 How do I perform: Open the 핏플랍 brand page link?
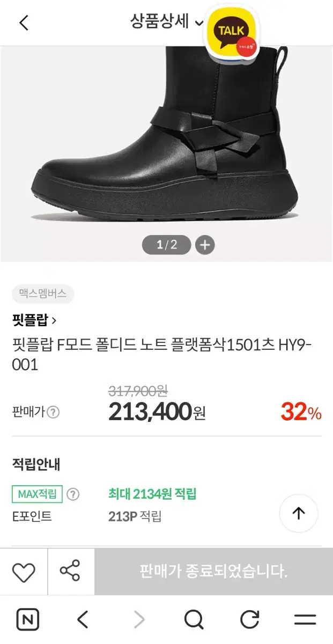(x=34, y=320)
